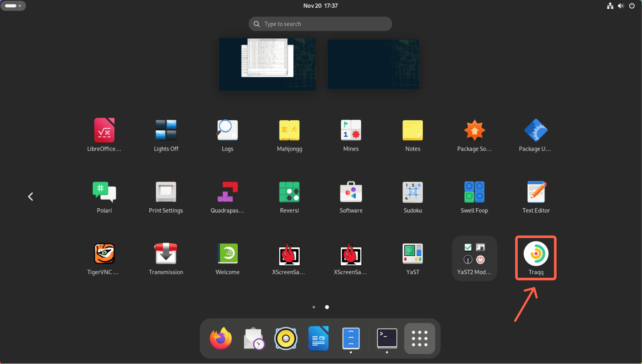Switch to first app page dot
This screenshot has width=642, height=364.
click(x=314, y=307)
